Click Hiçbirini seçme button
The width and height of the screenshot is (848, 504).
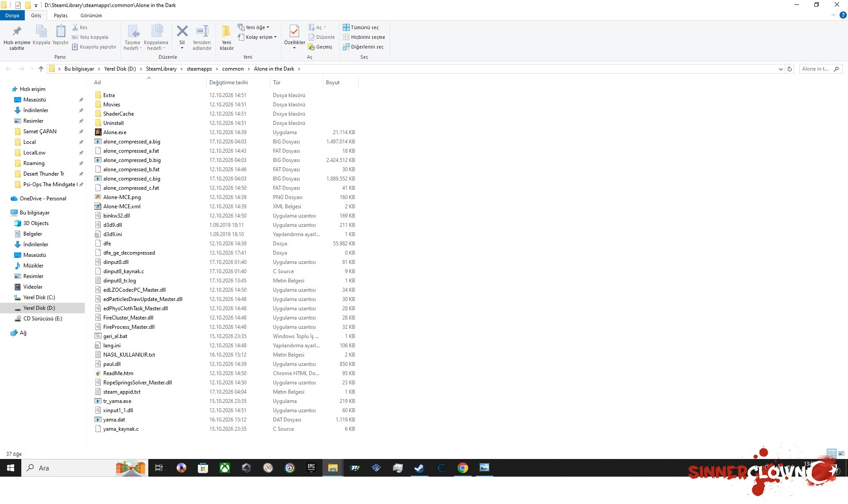(364, 37)
